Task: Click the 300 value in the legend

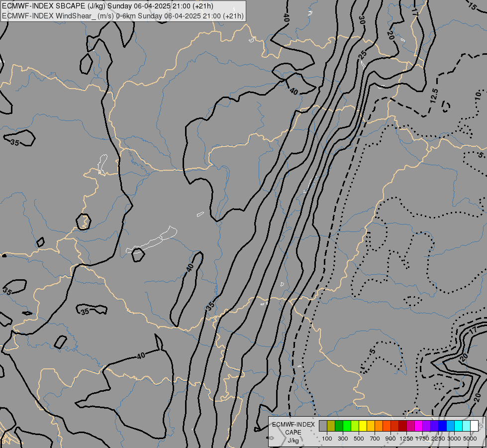Action: (343, 439)
